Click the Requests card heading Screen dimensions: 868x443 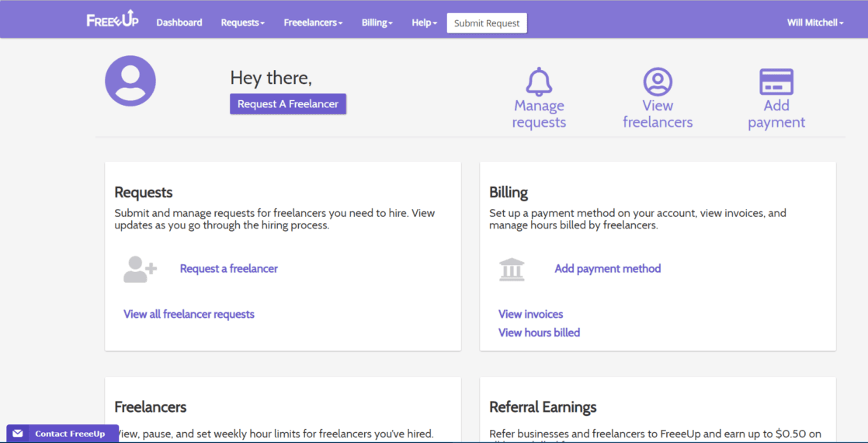[144, 193]
